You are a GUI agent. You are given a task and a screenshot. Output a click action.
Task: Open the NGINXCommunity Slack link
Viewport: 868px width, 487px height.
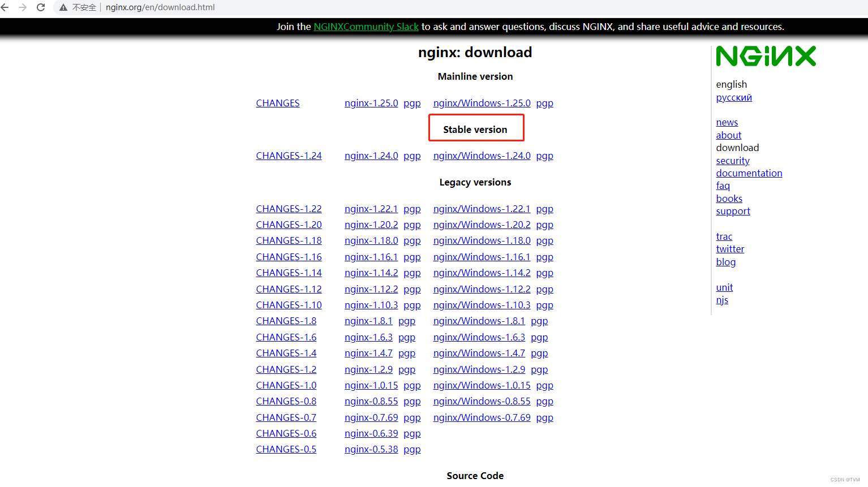click(366, 27)
